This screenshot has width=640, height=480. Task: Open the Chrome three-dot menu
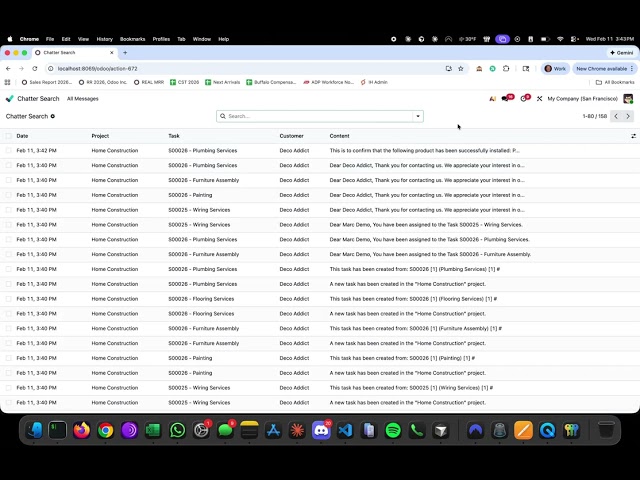coord(632,69)
